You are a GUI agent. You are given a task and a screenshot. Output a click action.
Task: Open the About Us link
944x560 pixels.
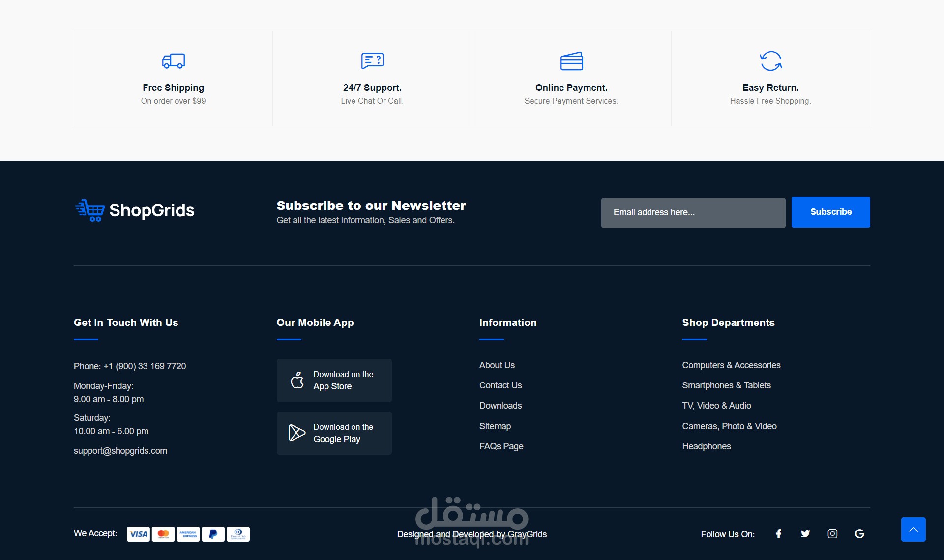coord(497,365)
